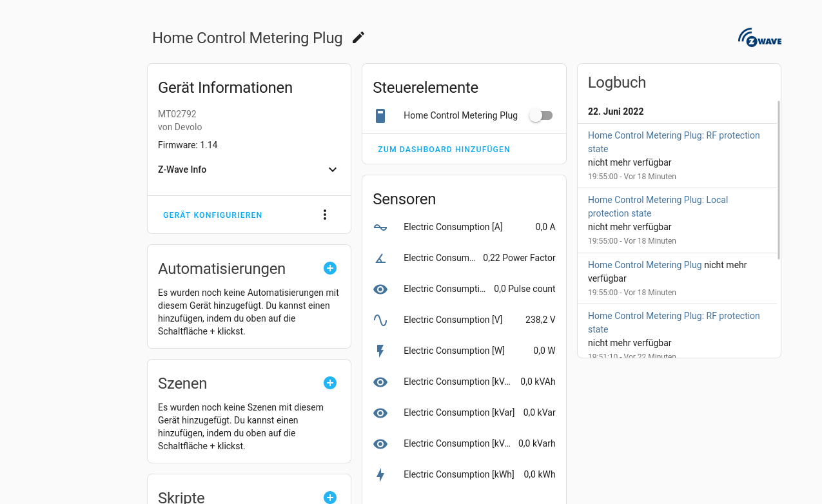This screenshot has height=504, width=822.
Task: Add a script using the Skripte plus button
Action: click(329, 497)
